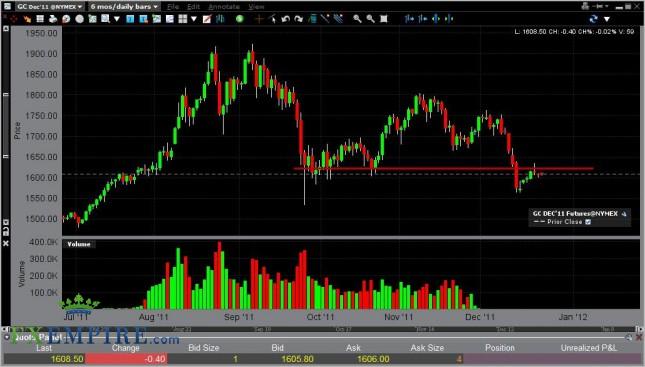Viewport: 645px width, 367px height.
Task: Click the second blue bar-spacing icon
Action: point(423,19)
